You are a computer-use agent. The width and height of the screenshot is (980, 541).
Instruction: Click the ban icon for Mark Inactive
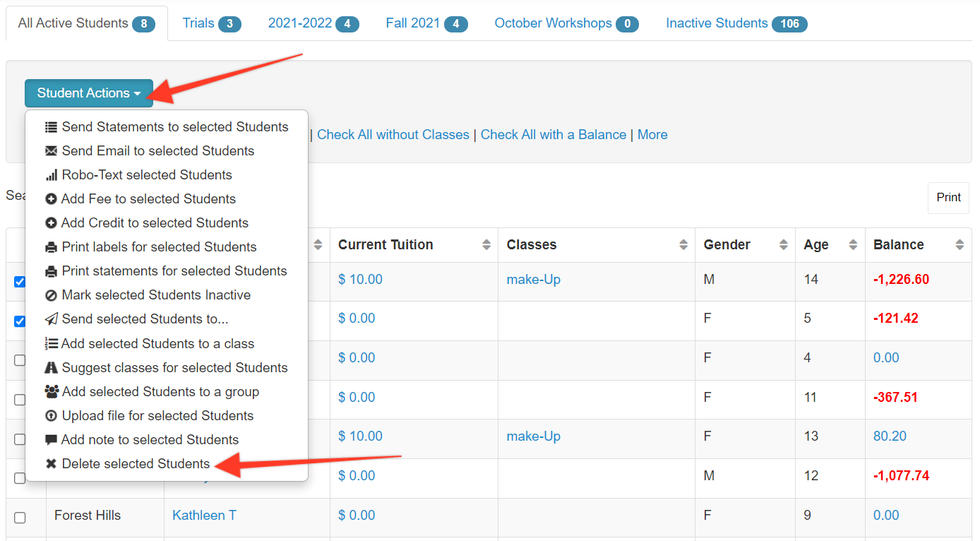pyautogui.click(x=51, y=295)
